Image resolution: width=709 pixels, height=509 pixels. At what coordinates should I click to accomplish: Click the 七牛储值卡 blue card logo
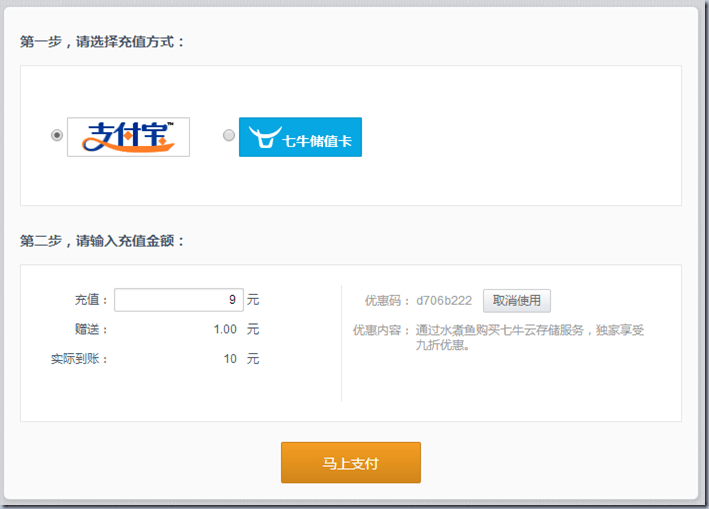[300, 137]
